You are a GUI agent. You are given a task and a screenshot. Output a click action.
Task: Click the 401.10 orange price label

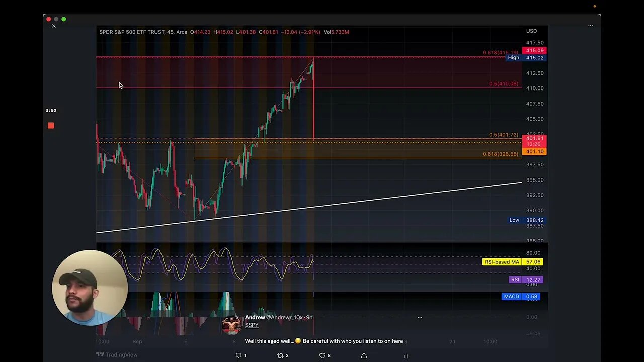(x=534, y=152)
